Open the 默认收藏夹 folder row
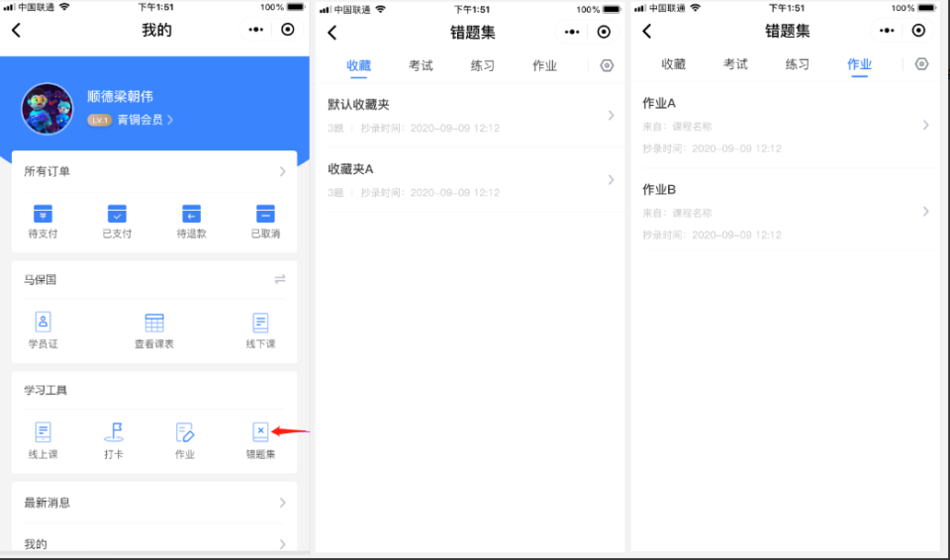The image size is (950, 560). 470,116
